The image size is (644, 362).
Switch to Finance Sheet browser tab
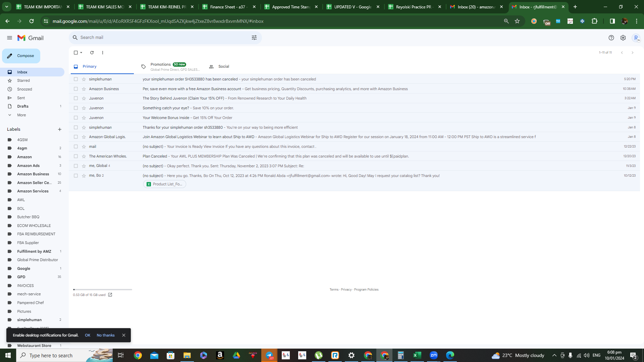229,7
